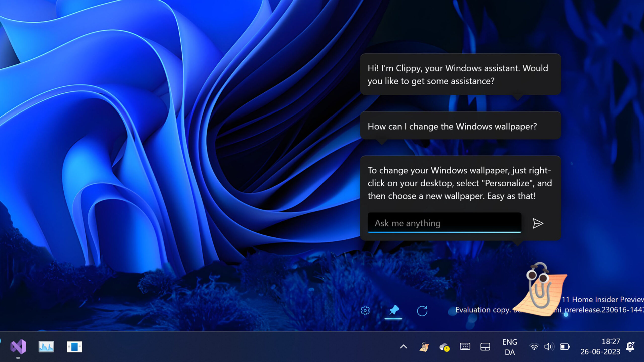Open do-not-disturb notification bell

[630, 346]
